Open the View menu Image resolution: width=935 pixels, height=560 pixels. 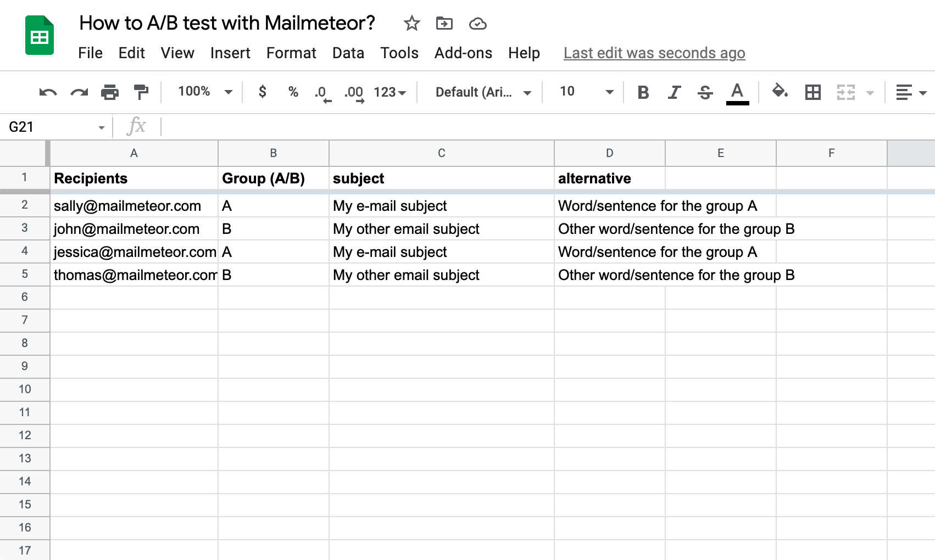177,53
